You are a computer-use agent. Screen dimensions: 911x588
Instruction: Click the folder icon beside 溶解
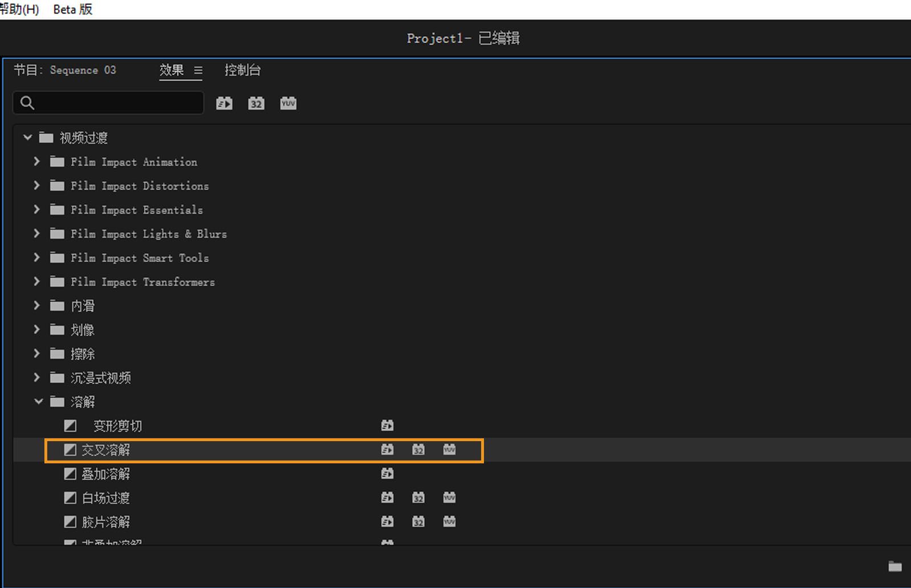[57, 402]
